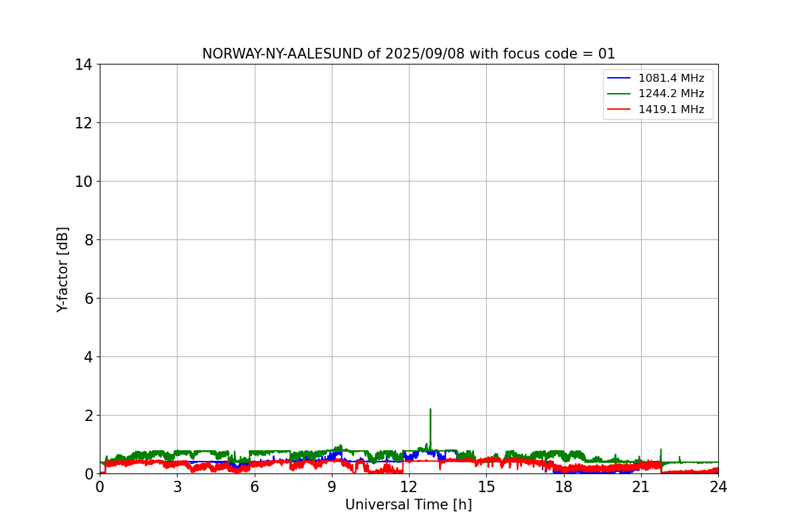The image size is (798, 532).
Task: Click the y-axis tick label 12
Action: [x=84, y=123]
